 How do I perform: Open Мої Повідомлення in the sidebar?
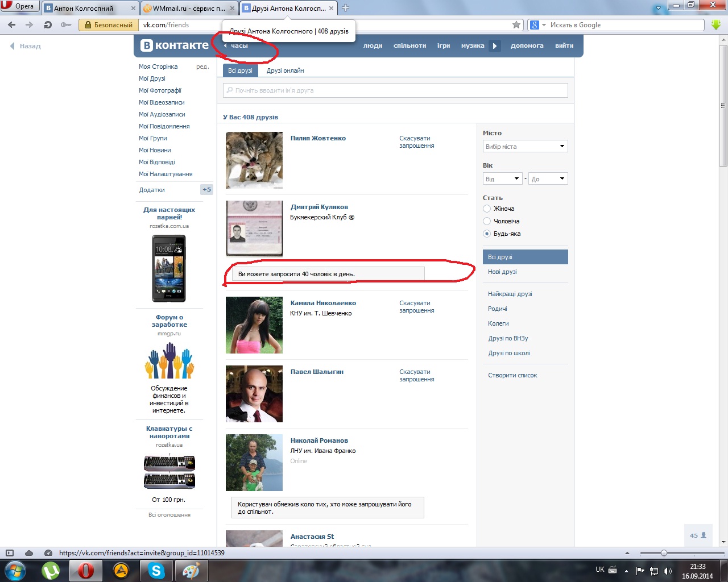point(164,126)
